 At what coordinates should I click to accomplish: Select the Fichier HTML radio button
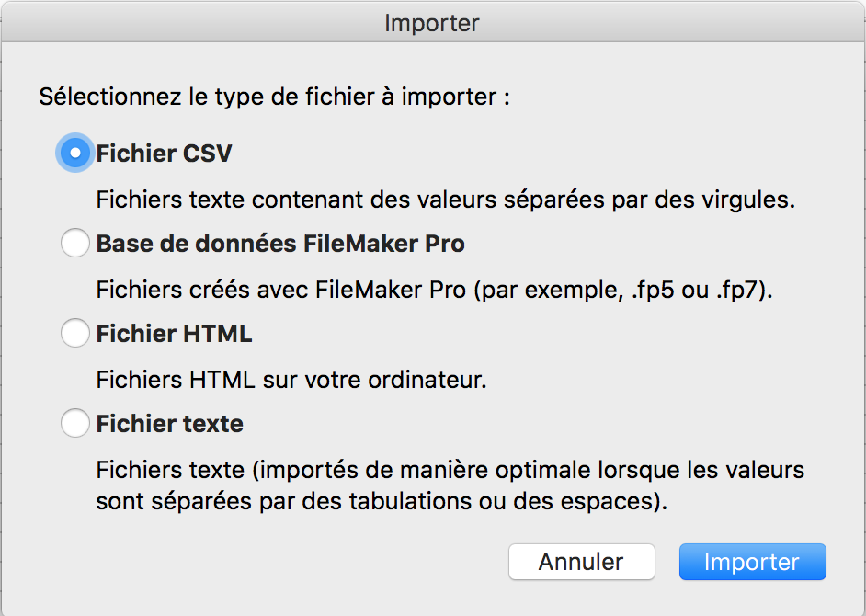tap(75, 334)
